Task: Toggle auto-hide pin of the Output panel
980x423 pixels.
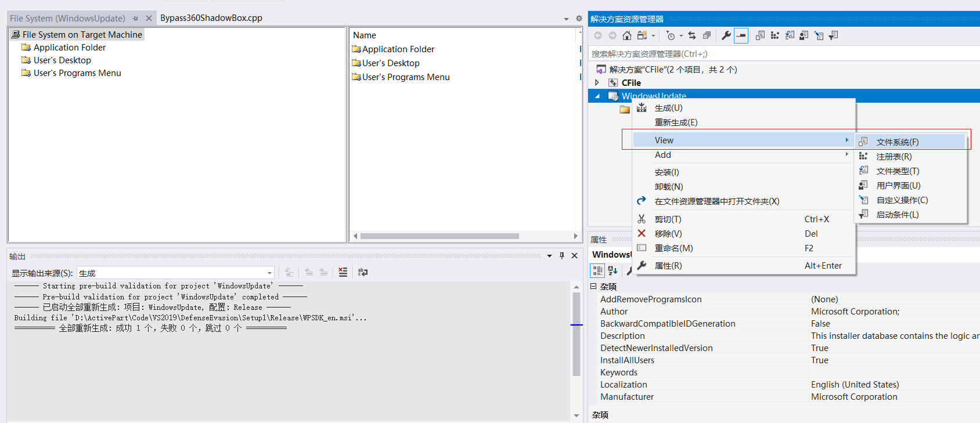Action: coord(561,255)
